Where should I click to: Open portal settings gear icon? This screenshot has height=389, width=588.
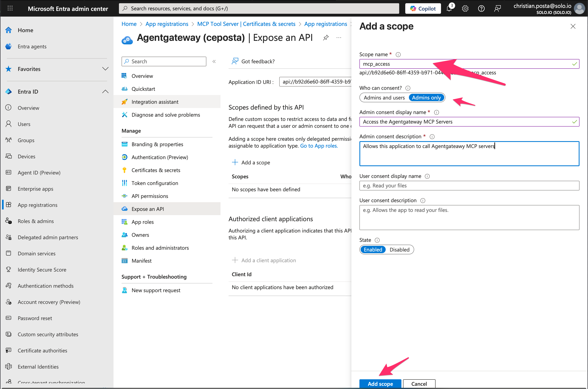(x=465, y=9)
